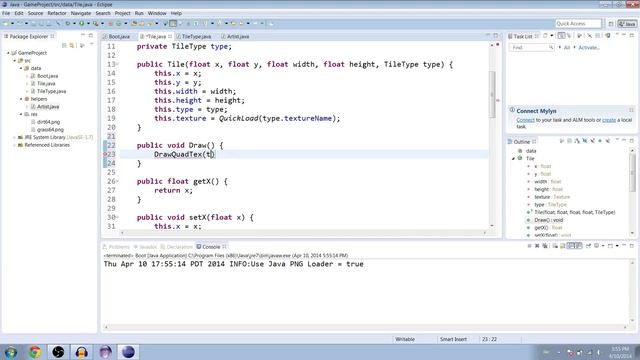Click the Java perspective button

tap(627, 24)
